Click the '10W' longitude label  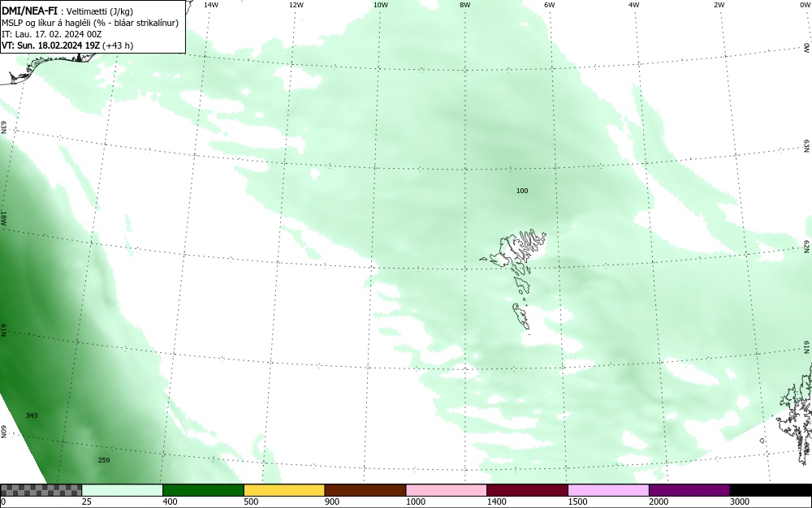point(381,5)
